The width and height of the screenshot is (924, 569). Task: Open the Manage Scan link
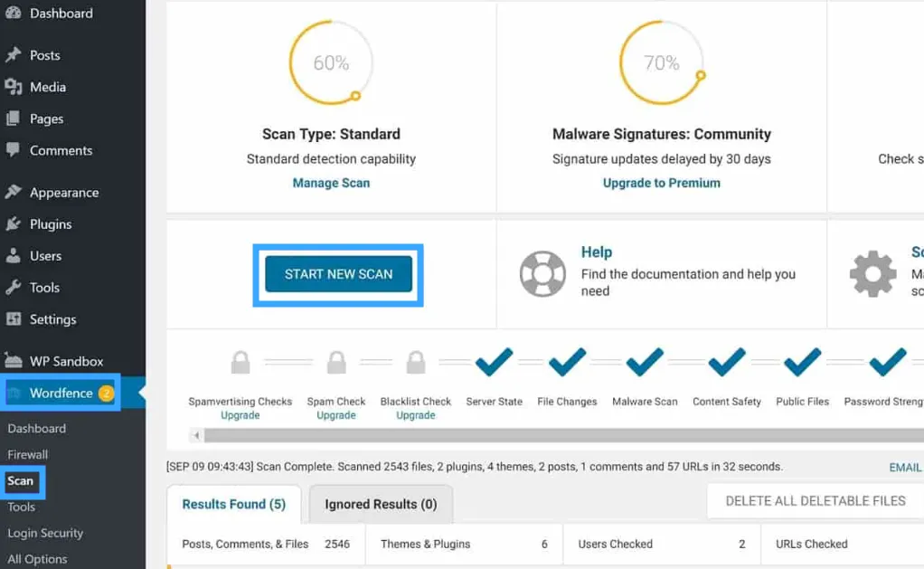tap(332, 182)
